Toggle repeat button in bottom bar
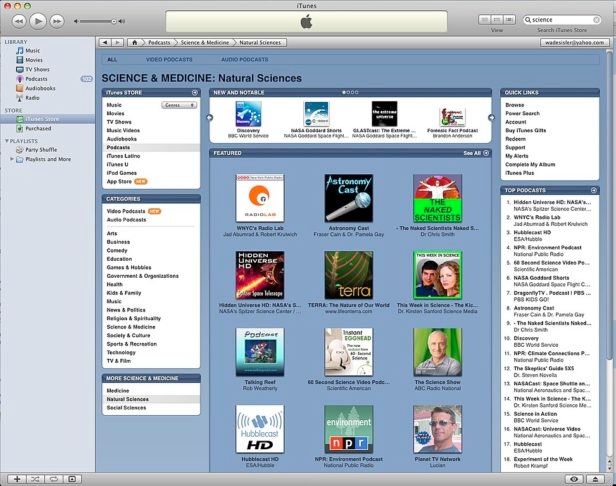Screen dimensions: 616x486 [53, 479]
